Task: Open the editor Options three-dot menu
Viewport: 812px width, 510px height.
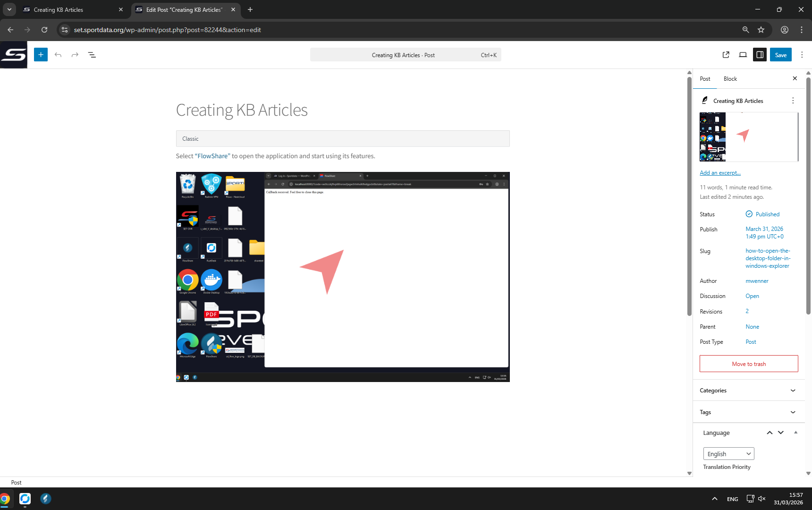Action: (x=802, y=55)
